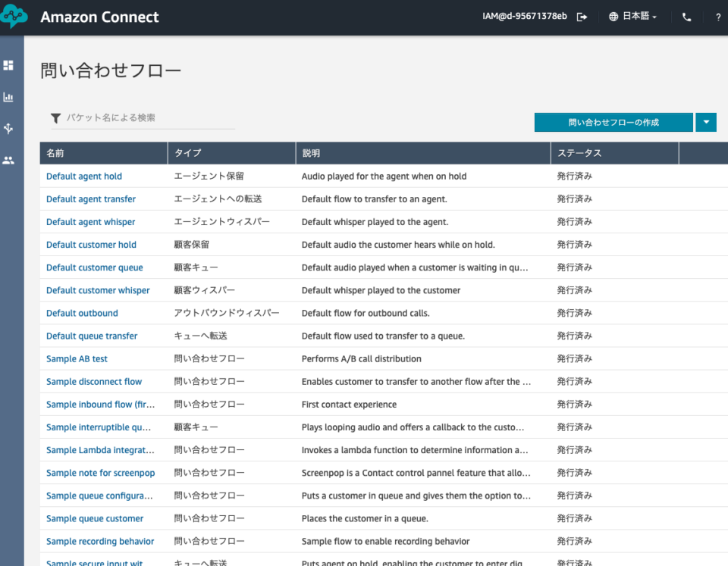Open Default customer whisper flow
Image resolution: width=728 pixels, height=566 pixels.
[98, 290]
